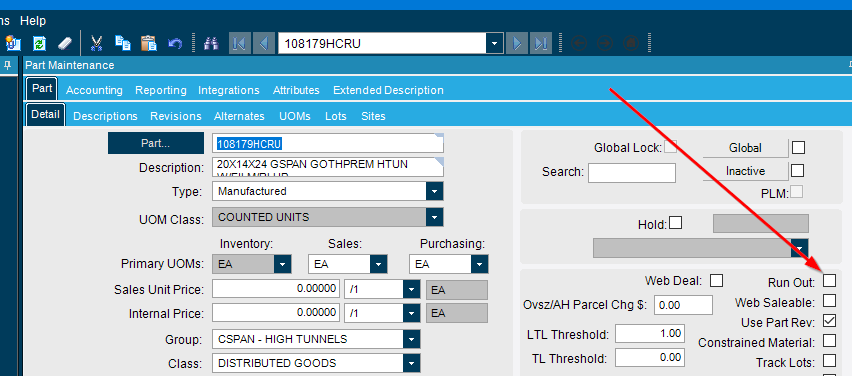Open the Descriptions sub-tab
The image size is (852, 376).
click(105, 116)
